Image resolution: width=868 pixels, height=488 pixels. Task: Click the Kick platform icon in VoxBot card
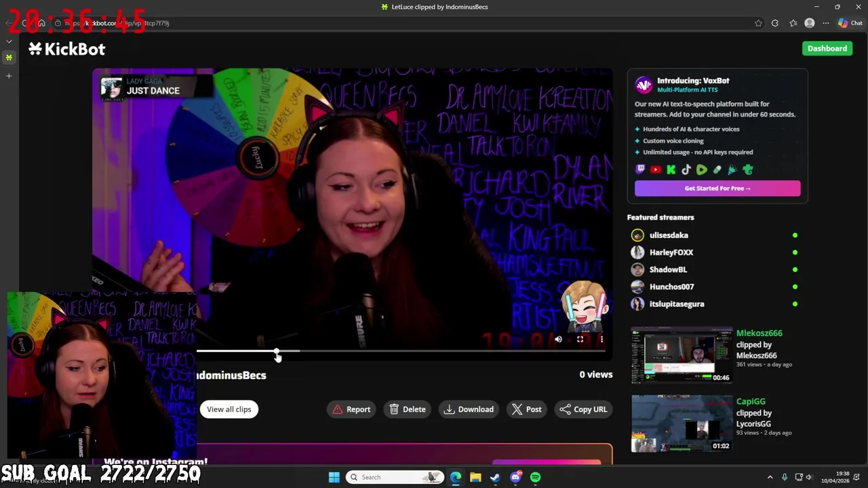[x=671, y=169]
